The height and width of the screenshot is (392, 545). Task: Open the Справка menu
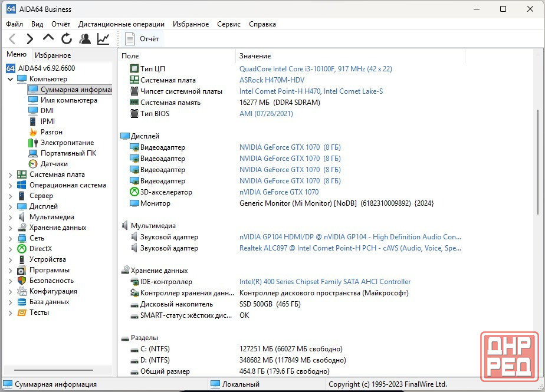pyautogui.click(x=262, y=24)
